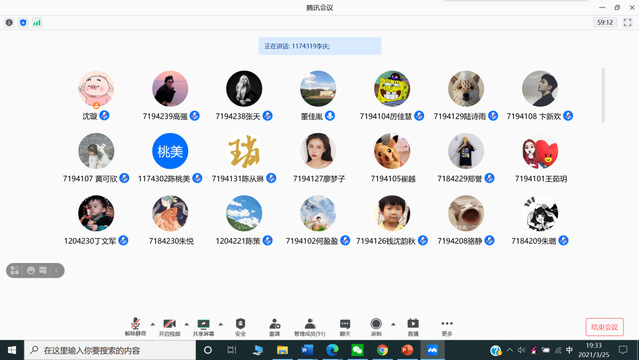
Task: Toggle full screen icon beside the timer
Action: (628, 22)
